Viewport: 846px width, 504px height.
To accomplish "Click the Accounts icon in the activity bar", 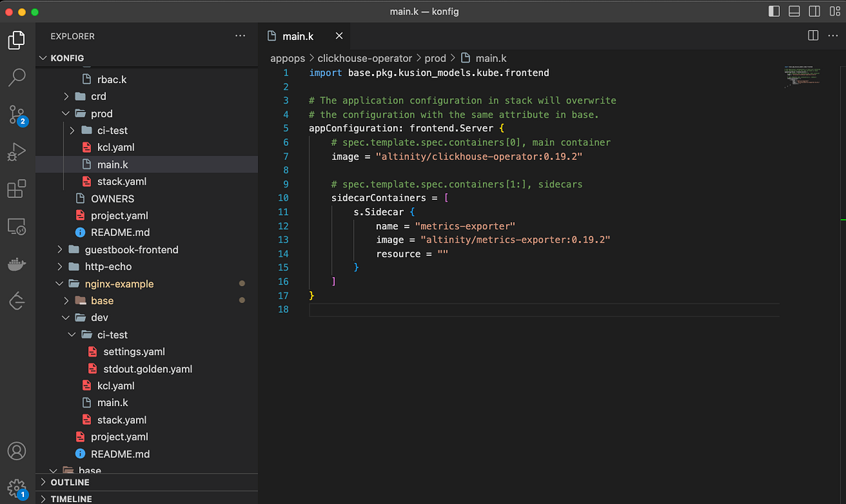I will 16,450.
